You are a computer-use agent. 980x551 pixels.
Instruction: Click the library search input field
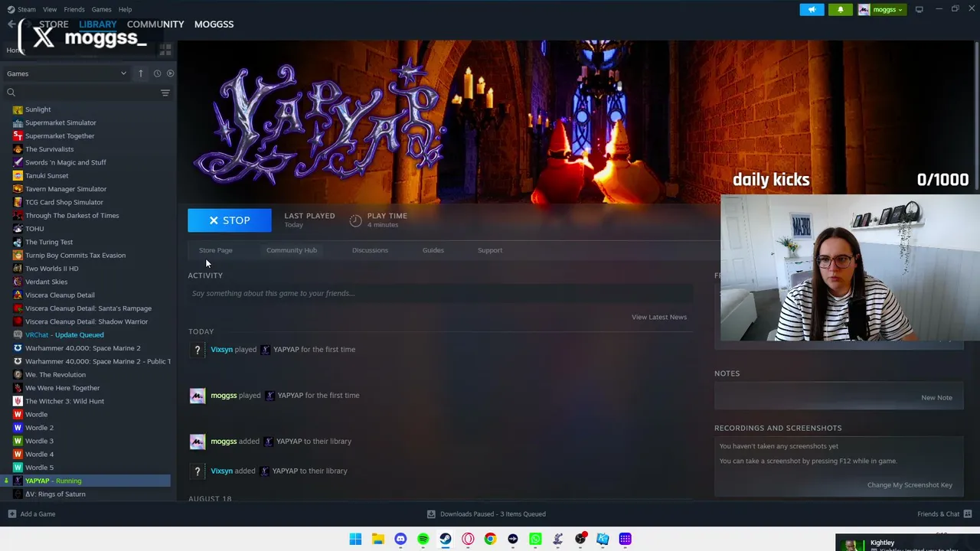tap(87, 93)
